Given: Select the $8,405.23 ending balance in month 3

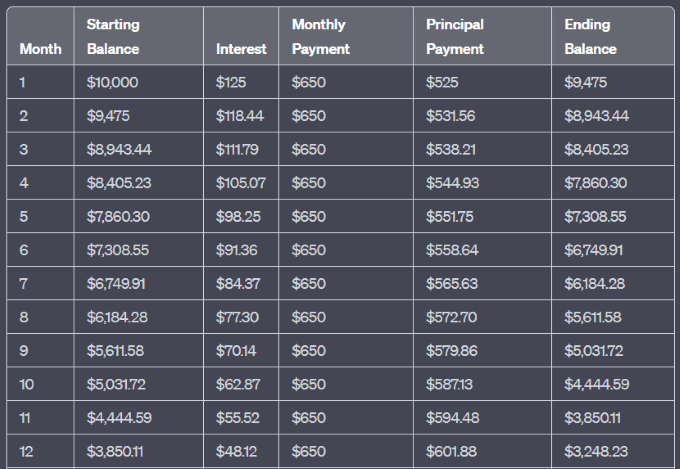Looking at the screenshot, I should tap(613, 149).
